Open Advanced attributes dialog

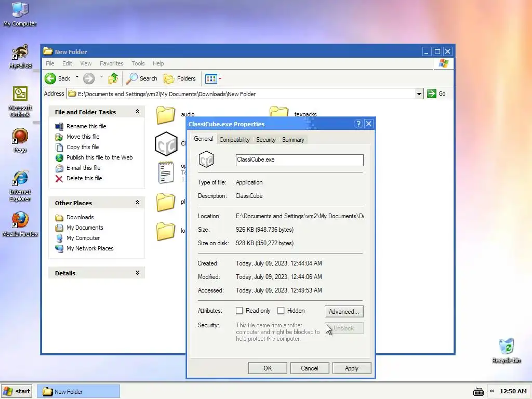[x=344, y=312]
